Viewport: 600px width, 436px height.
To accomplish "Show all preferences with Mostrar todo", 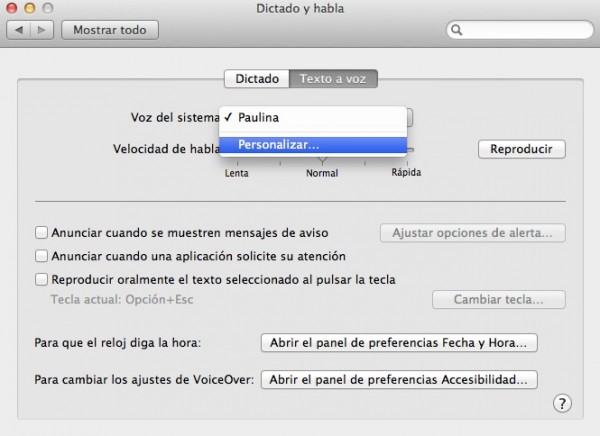I will [x=110, y=30].
